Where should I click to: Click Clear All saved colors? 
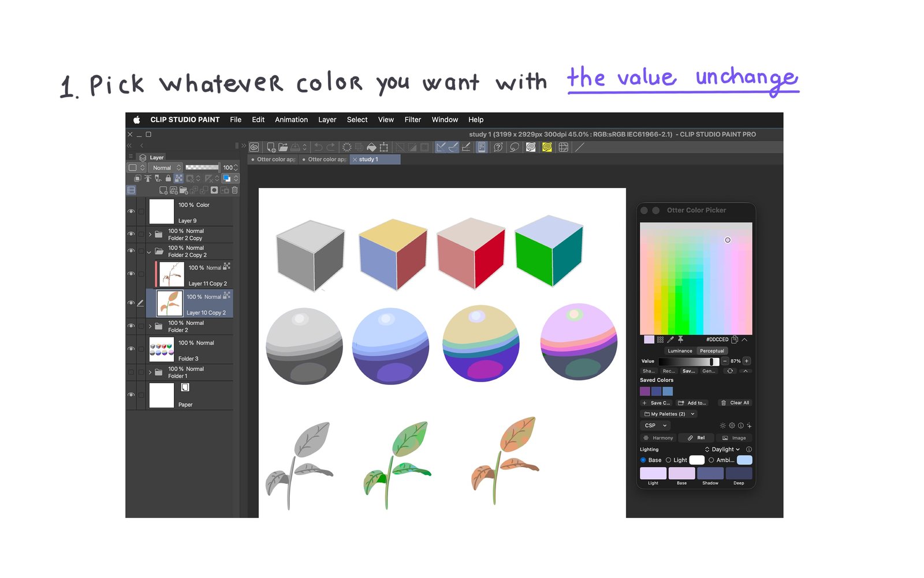pyautogui.click(x=735, y=403)
